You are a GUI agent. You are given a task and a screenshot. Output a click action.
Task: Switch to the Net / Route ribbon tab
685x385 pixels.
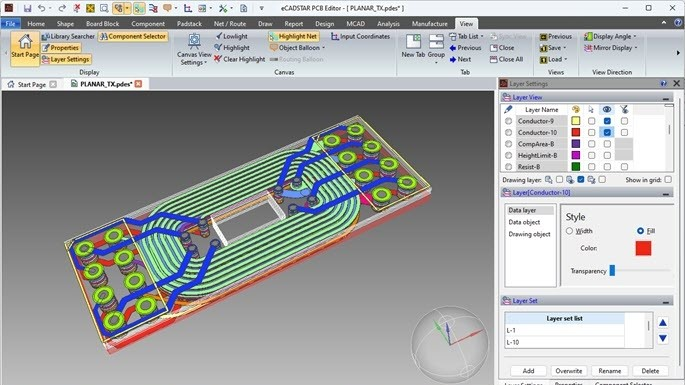[x=230, y=24]
